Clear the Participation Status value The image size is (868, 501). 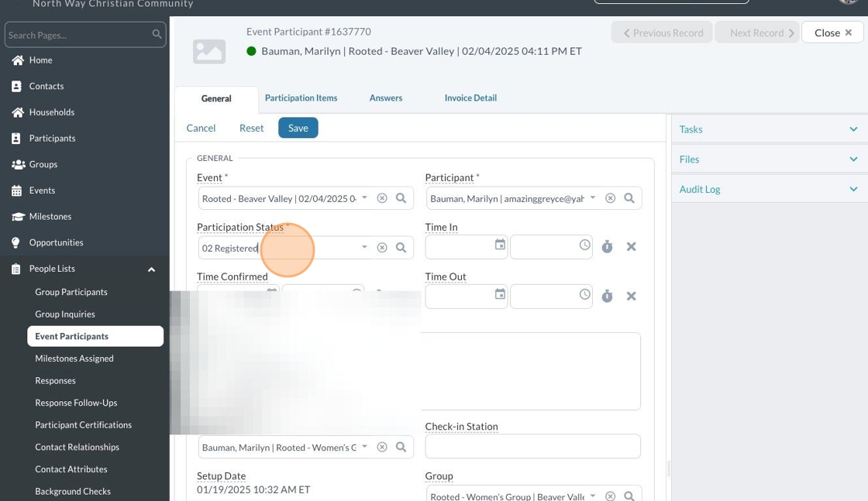(x=382, y=247)
